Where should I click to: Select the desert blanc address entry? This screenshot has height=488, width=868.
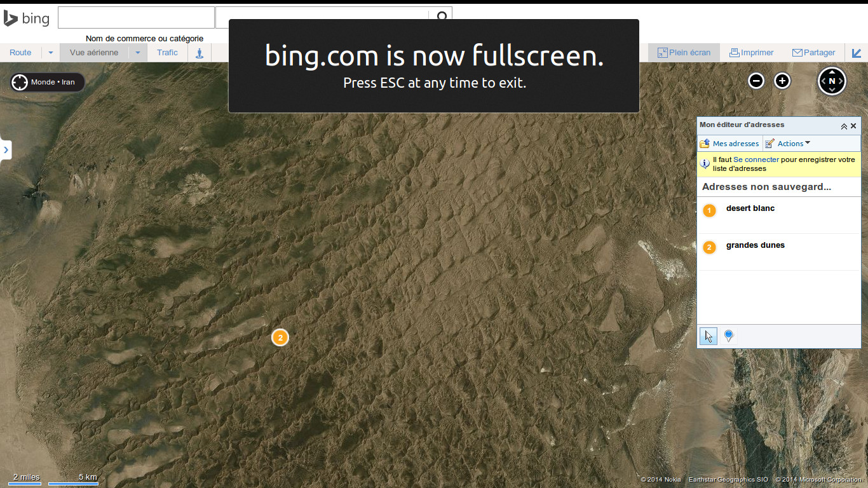pos(779,215)
